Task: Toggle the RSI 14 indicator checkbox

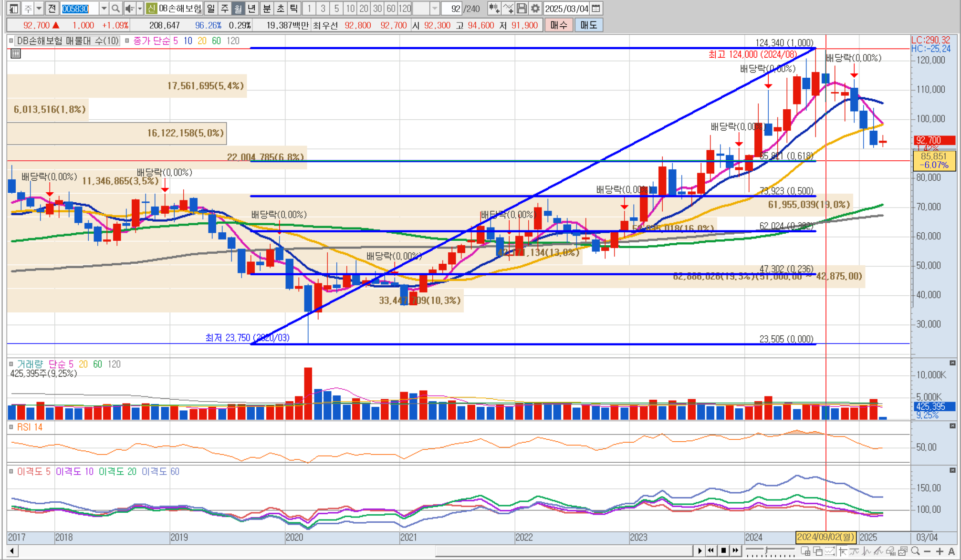Action: (x=11, y=427)
